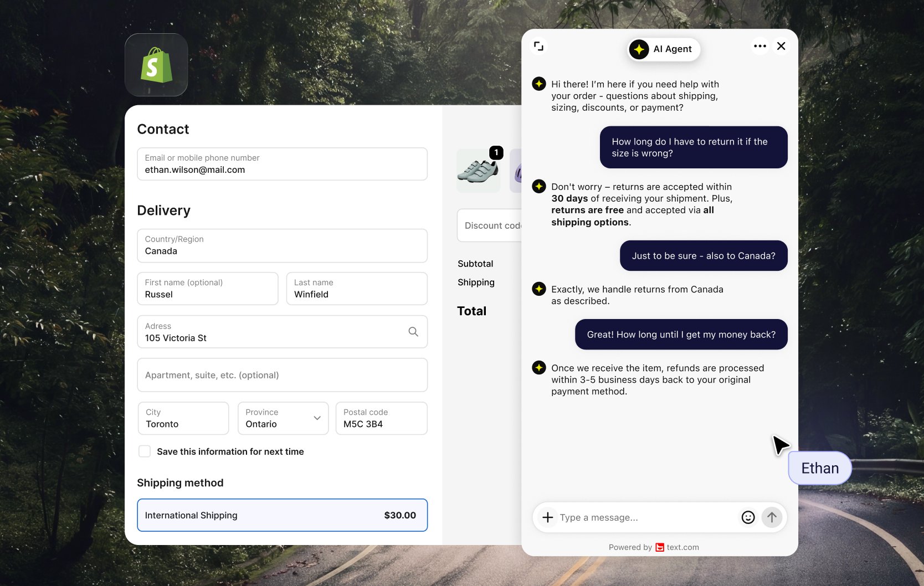This screenshot has width=924, height=586.
Task: Open the text.com link in Powered by footer
Action: click(x=682, y=547)
